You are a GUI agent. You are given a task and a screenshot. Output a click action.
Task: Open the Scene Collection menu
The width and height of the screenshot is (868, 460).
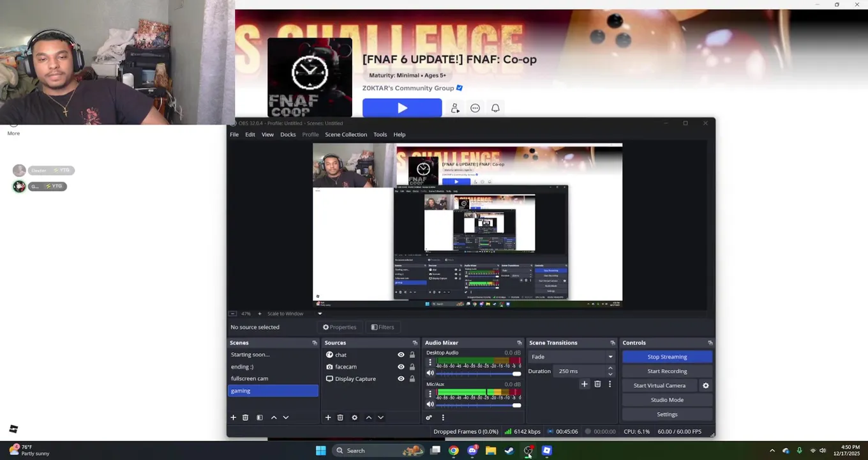coord(346,135)
